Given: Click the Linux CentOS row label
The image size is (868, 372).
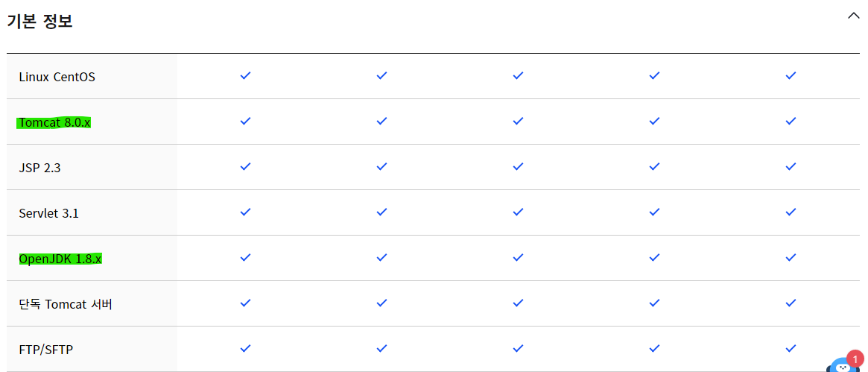Looking at the screenshot, I should [x=57, y=77].
